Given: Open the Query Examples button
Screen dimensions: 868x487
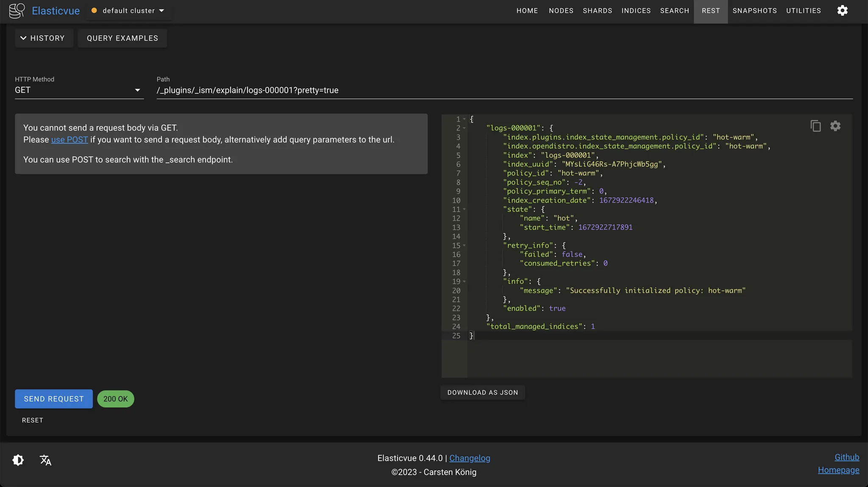Looking at the screenshot, I should pyautogui.click(x=122, y=38).
